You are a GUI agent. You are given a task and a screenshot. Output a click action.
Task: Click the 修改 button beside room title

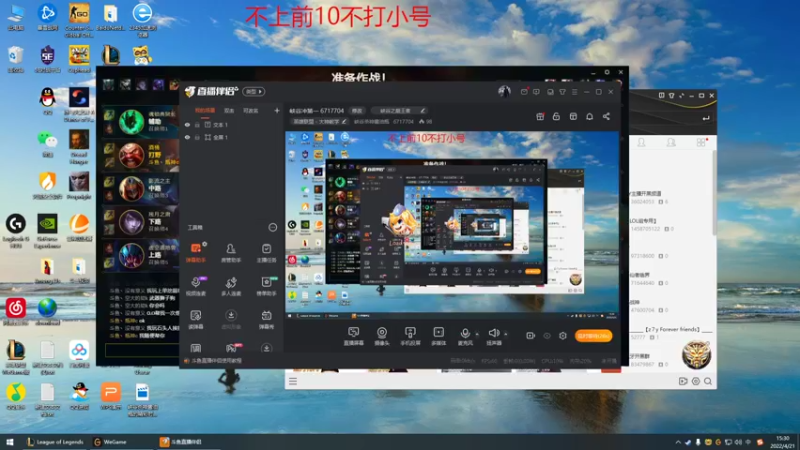click(357, 111)
